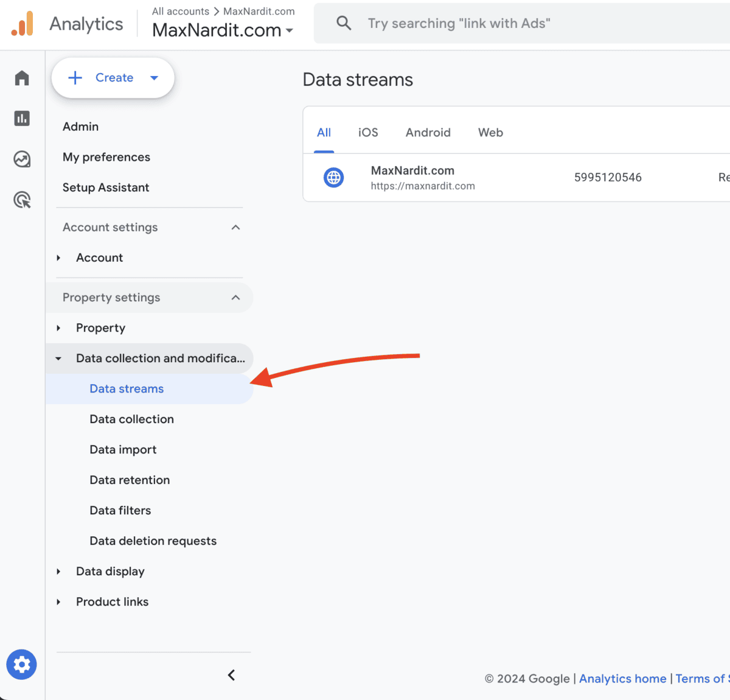Select Data deletion requests in sidebar

153,541
